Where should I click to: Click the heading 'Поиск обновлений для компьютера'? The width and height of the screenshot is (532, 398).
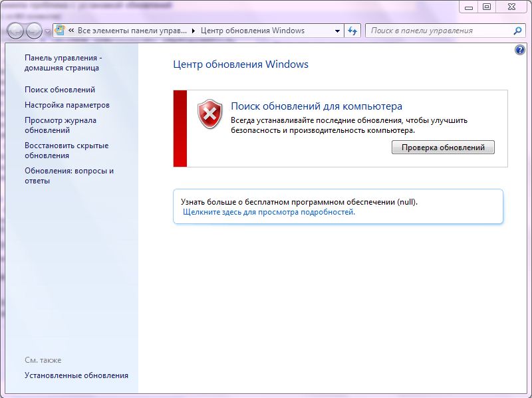[317, 106]
